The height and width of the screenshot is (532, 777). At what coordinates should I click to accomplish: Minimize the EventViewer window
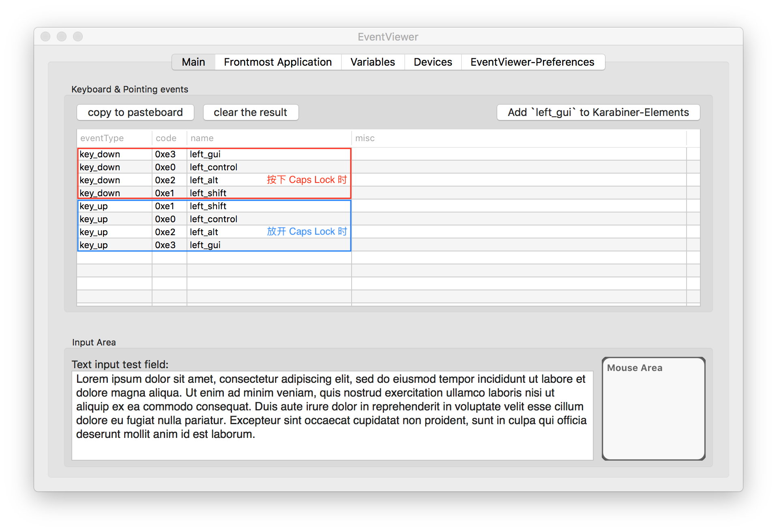coord(62,36)
